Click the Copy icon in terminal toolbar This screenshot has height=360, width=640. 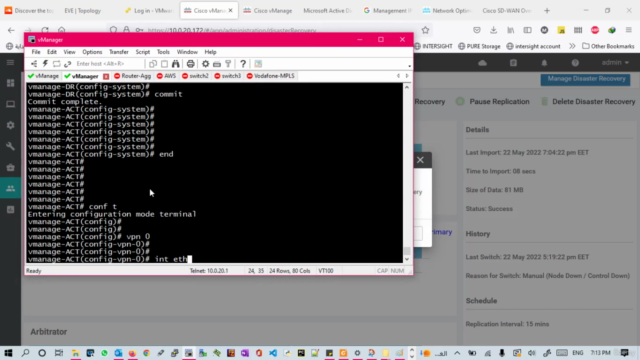pyautogui.click(x=153, y=64)
